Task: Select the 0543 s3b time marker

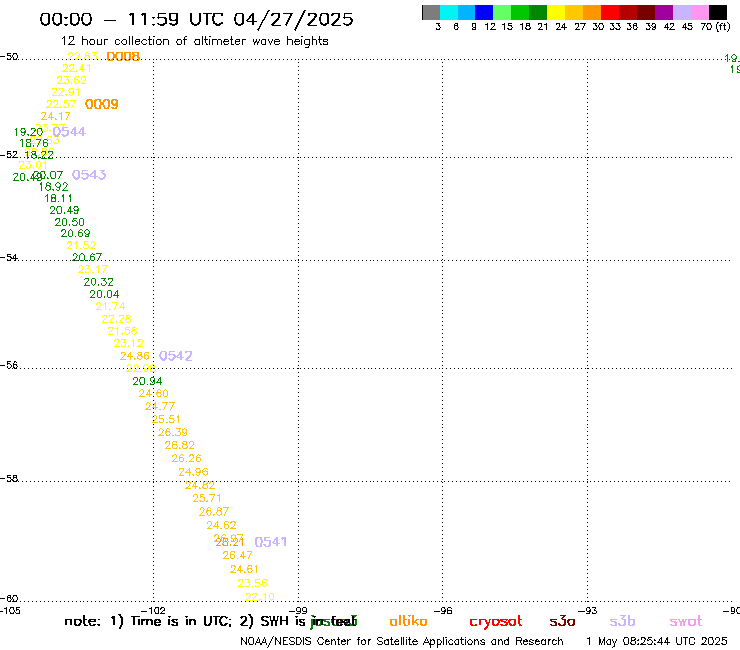Action: click(89, 175)
